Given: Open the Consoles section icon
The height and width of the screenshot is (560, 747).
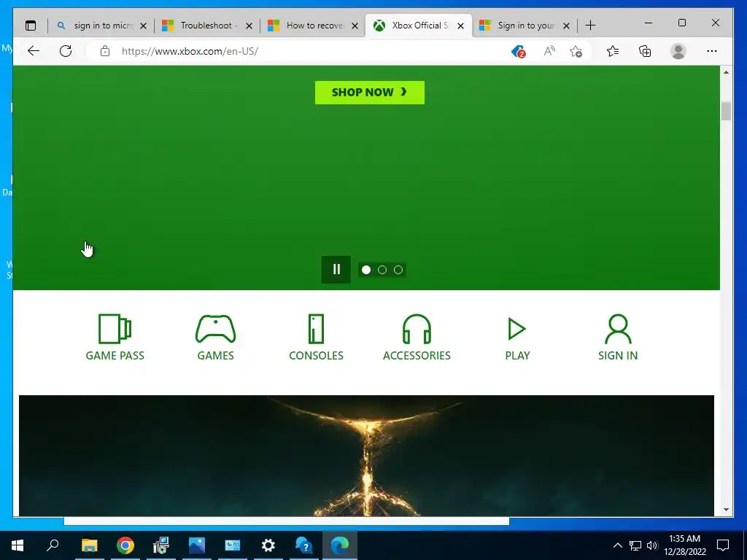Looking at the screenshot, I should click(316, 329).
